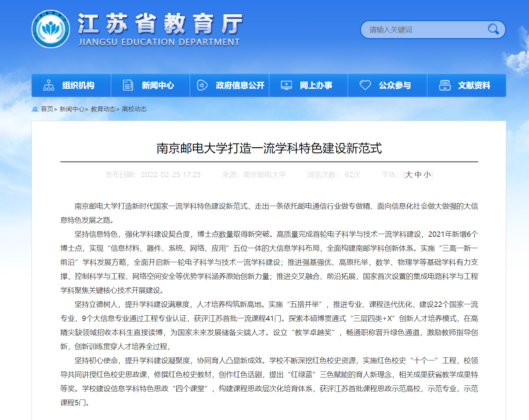529x420 pixels.
Task: Follow the 高校动态 breadcrumb link
Action: click(x=134, y=109)
